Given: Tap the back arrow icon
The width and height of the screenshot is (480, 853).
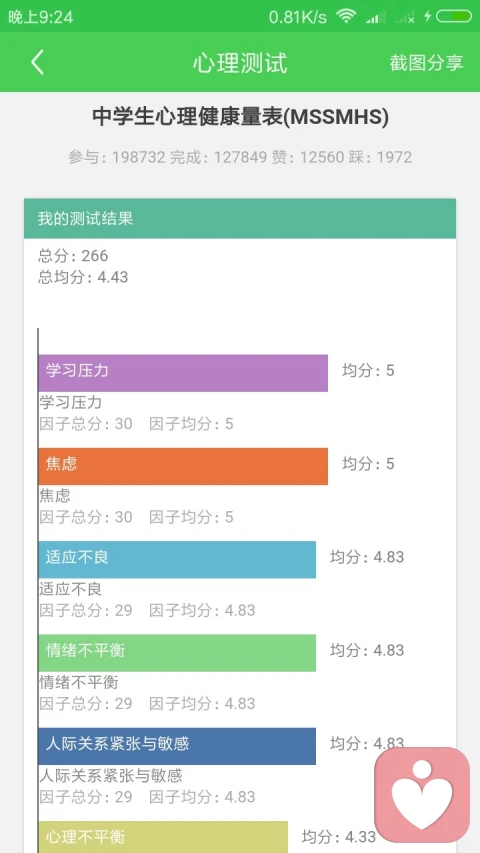Looking at the screenshot, I should [x=37, y=62].
